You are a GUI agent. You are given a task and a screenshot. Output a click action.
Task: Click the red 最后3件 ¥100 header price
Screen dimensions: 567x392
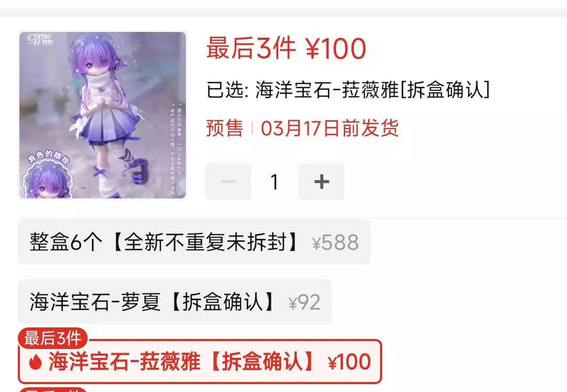point(287,48)
